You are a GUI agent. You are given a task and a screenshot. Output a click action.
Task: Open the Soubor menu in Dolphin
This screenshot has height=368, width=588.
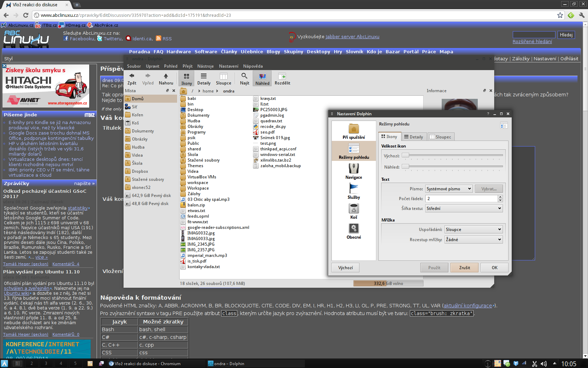tap(134, 66)
